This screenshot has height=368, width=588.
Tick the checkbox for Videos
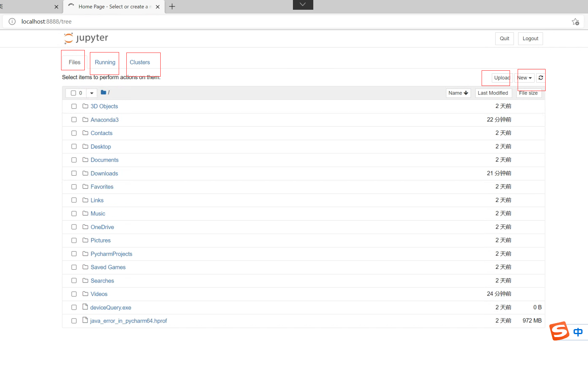[74, 294]
